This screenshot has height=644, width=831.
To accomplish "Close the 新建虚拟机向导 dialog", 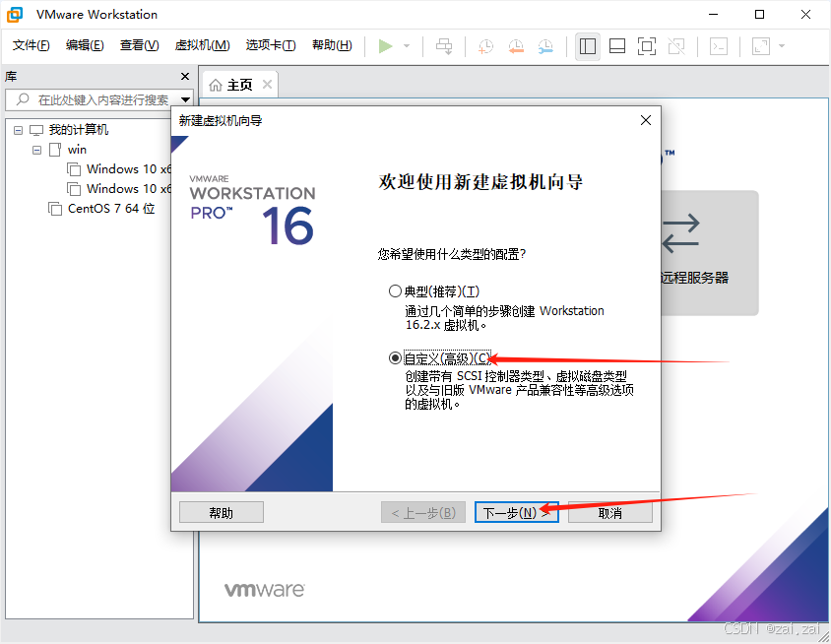I will pyautogui.click(x=646, y=120).
